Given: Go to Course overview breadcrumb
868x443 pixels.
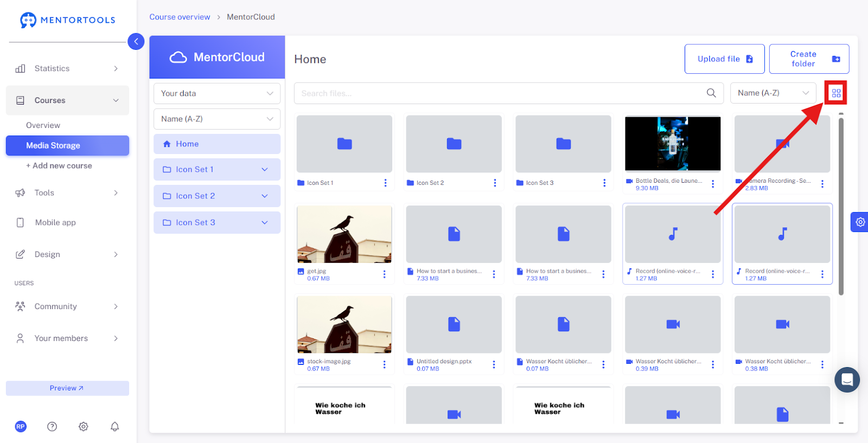Looking at the screenshot, I should [x=180, y=17].
